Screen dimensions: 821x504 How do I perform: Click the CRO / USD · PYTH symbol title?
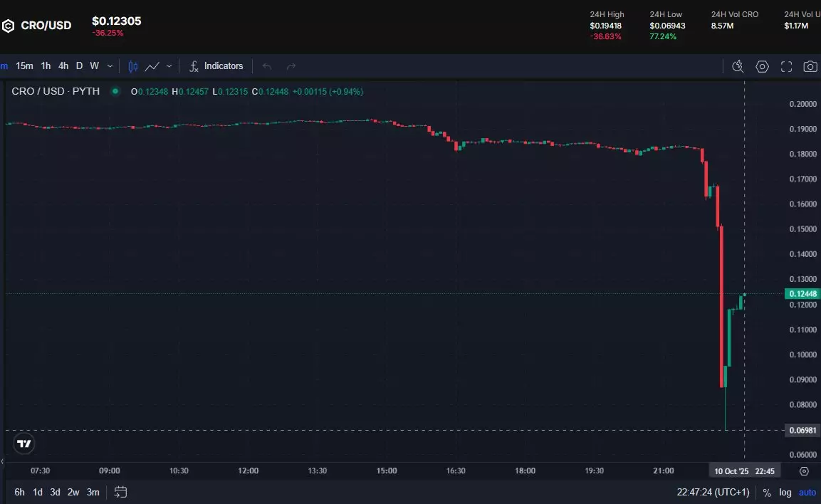[x=56, y=91]
